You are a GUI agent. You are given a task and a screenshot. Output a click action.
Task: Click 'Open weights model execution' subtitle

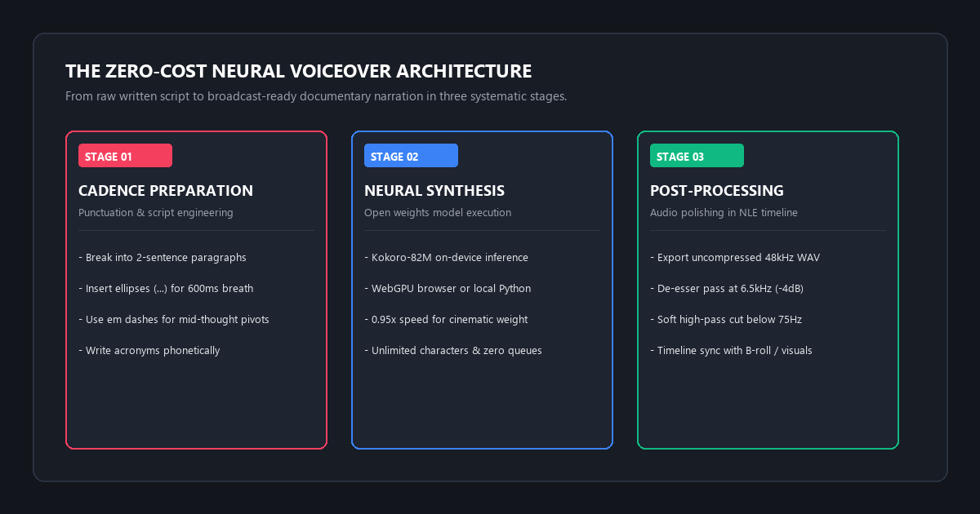[438, 213]
